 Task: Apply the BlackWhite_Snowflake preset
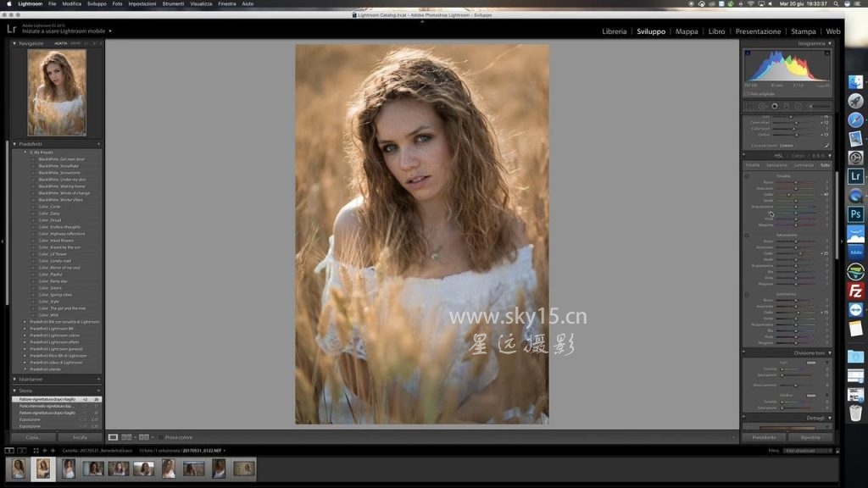58,166
